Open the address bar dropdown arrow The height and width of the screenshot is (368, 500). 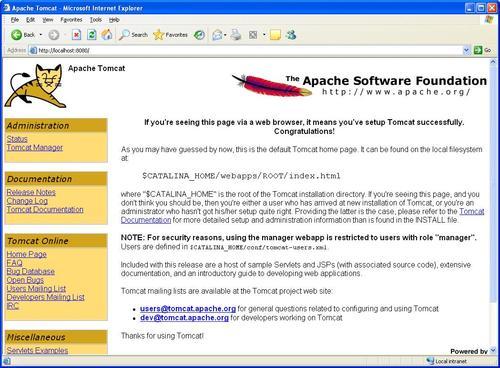click(467, 50)
